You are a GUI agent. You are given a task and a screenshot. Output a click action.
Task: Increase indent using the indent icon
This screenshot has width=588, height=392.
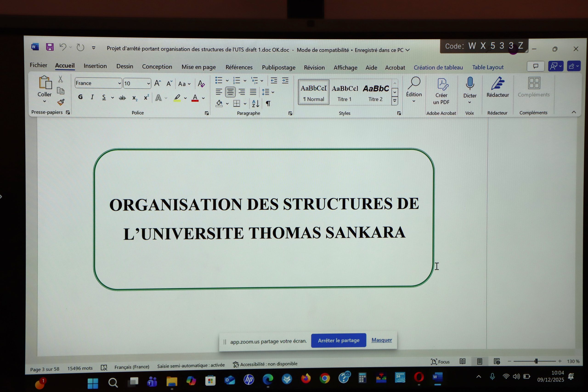tap(285, 81)
